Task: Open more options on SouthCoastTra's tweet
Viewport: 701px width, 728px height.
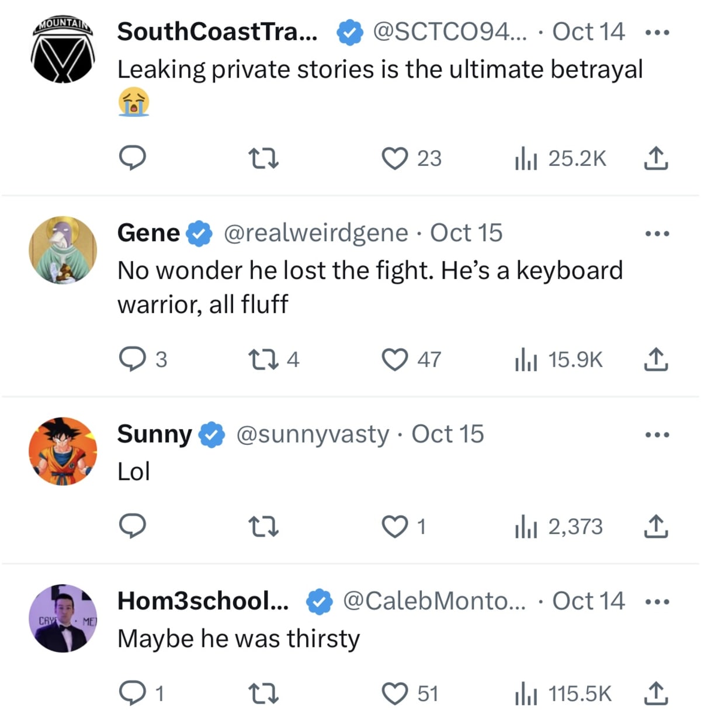Action: pyautogui.click(x=657, y=32)
